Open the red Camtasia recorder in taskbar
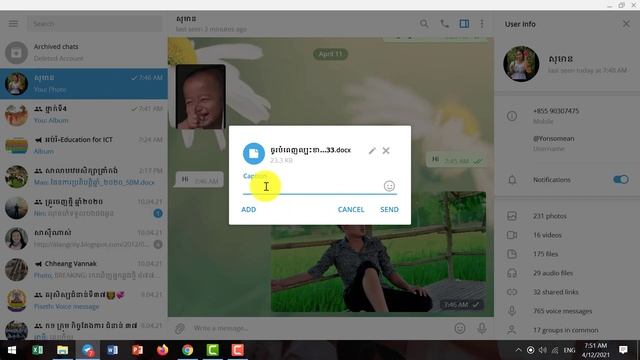Screen dimensions: 640x360 coord(238,350)
